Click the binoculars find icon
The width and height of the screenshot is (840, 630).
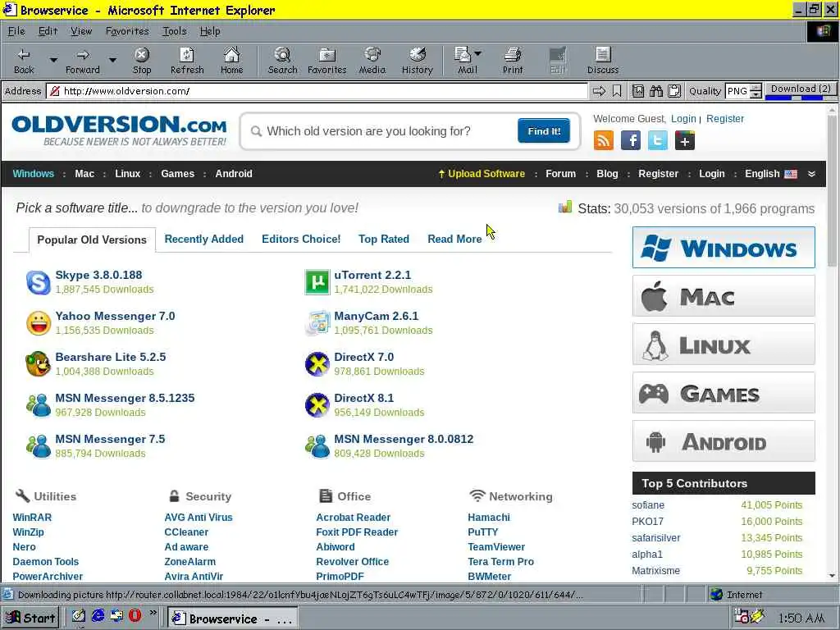click(656, 91)
